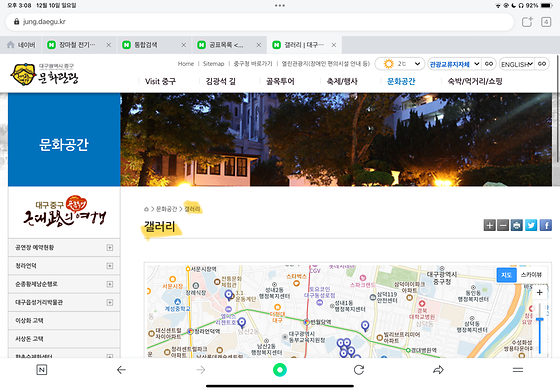This screenshot has height=391, width=560.
Task: Open the 관광교류지자체 dropdown
Action: coord(454,64)
